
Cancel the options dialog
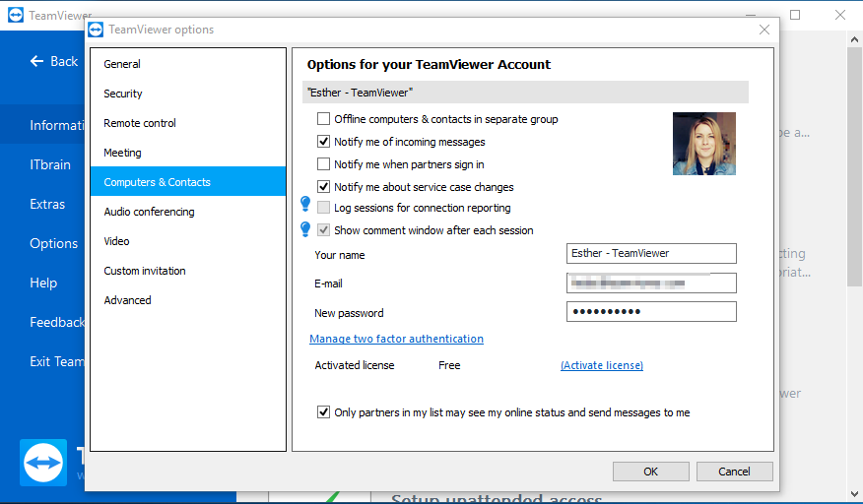(x=734, y=472)
